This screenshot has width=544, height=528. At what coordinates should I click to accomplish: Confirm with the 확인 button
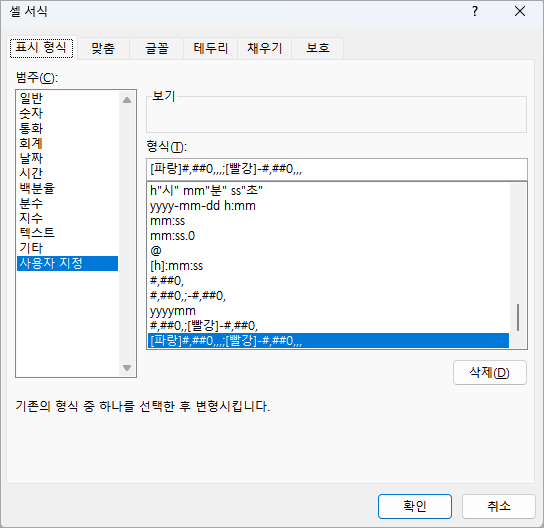click(x=415, y=506)
